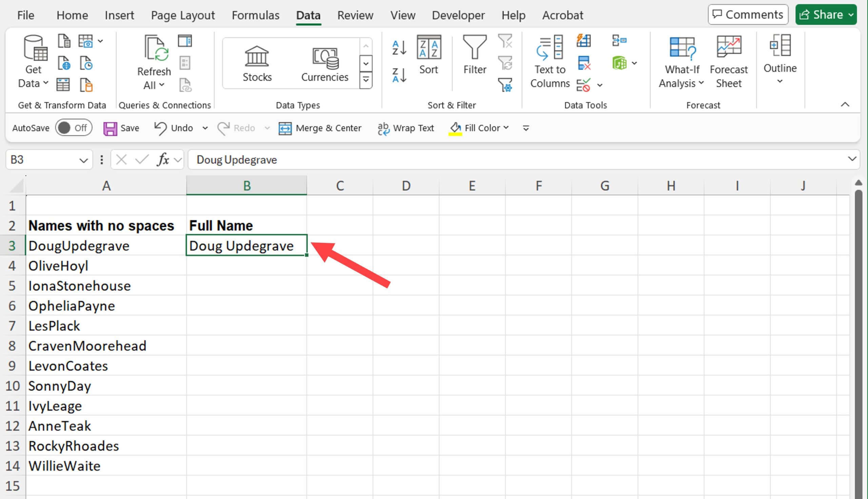Open the Comments panel
868x499 pixels.
tap(748, 14)
